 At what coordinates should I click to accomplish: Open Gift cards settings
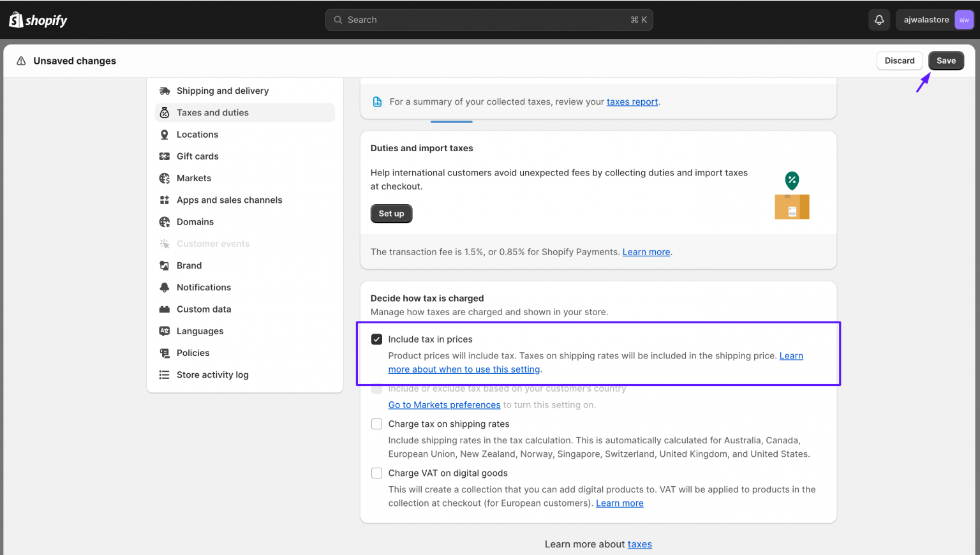[x=197, y=156]
